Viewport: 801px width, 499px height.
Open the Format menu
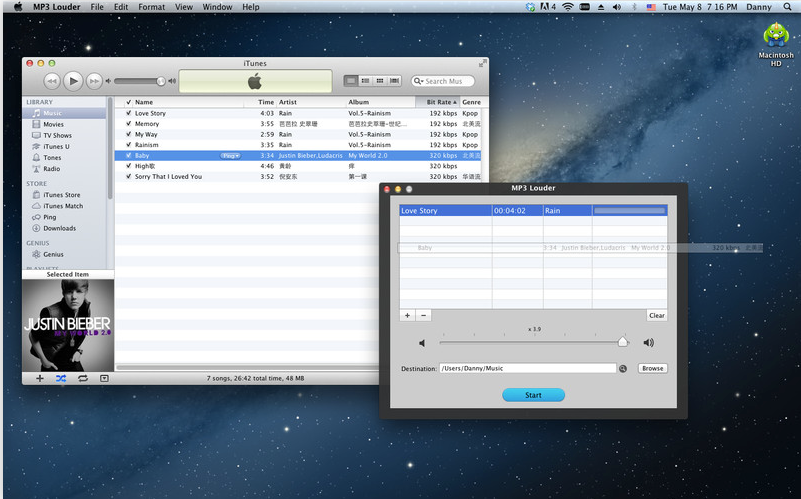click(x=151, y=7)
